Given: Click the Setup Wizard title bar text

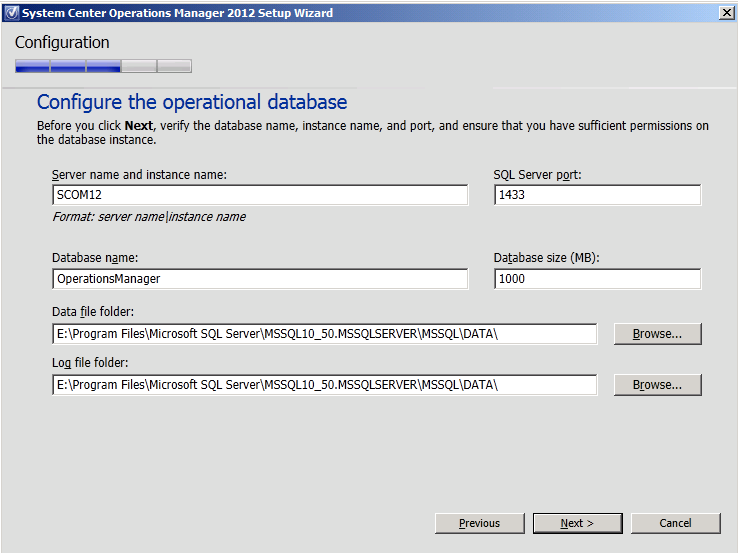Looking at the screenshot, I should 177,13.
